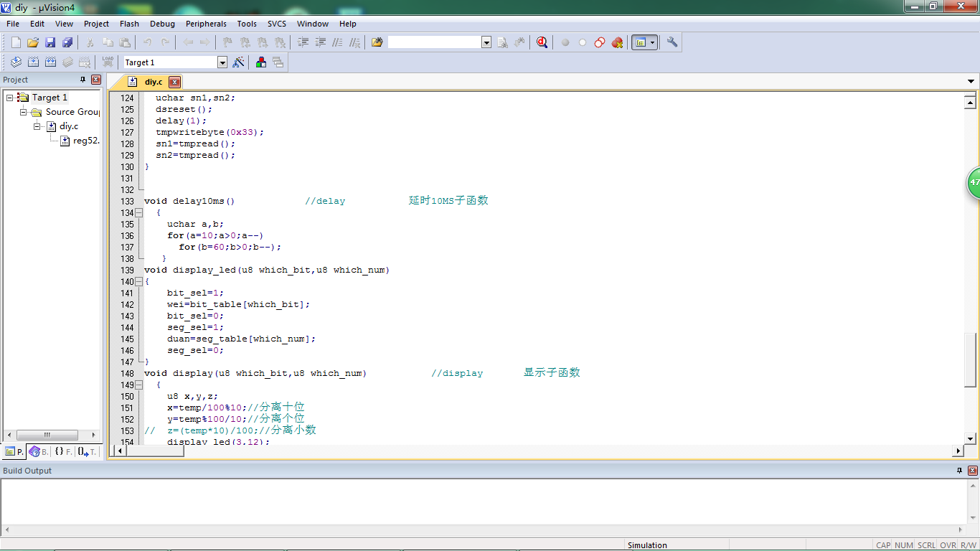Open the SVCS menu

click(277, 24)
